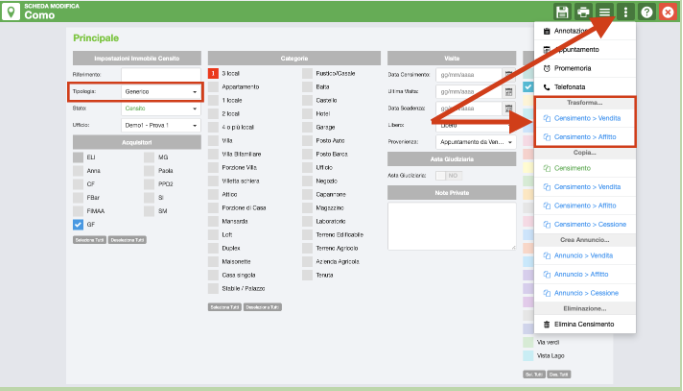This screenshot has height=391, width=683.
Task: Open help with the question mark icon
Action: 647,12
